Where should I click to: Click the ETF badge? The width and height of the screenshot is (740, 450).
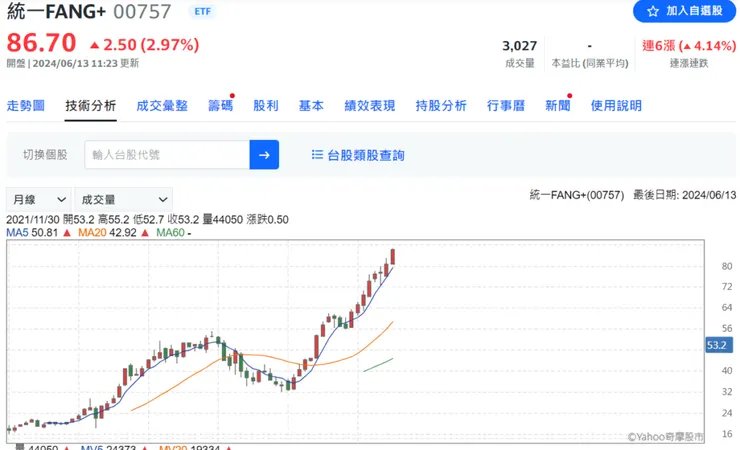tap(202, 11)
